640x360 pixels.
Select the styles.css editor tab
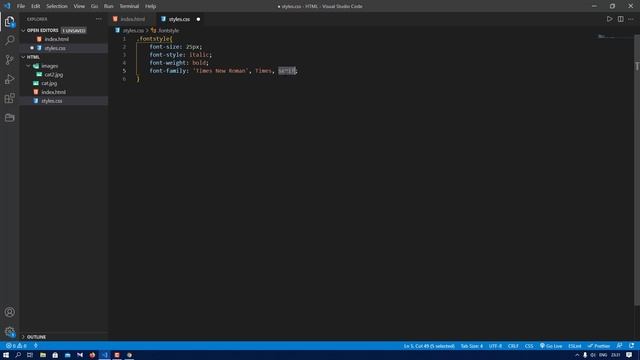tap(179, 19)
